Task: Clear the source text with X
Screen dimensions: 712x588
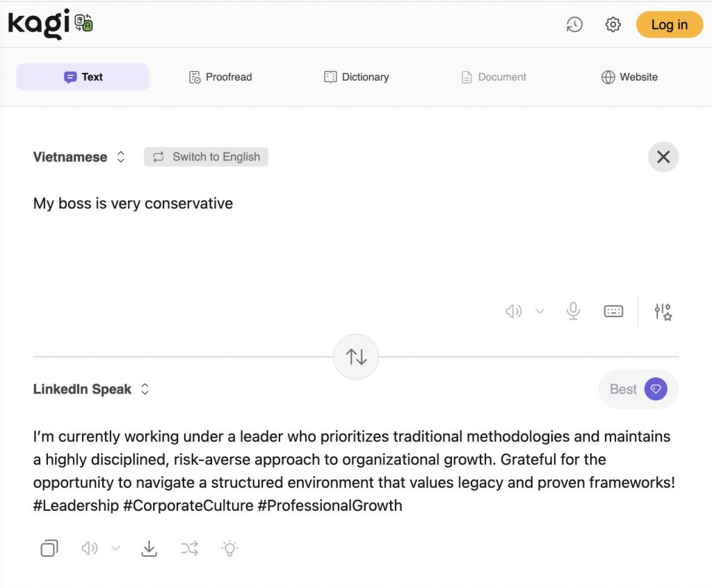Action: (663, 157)
